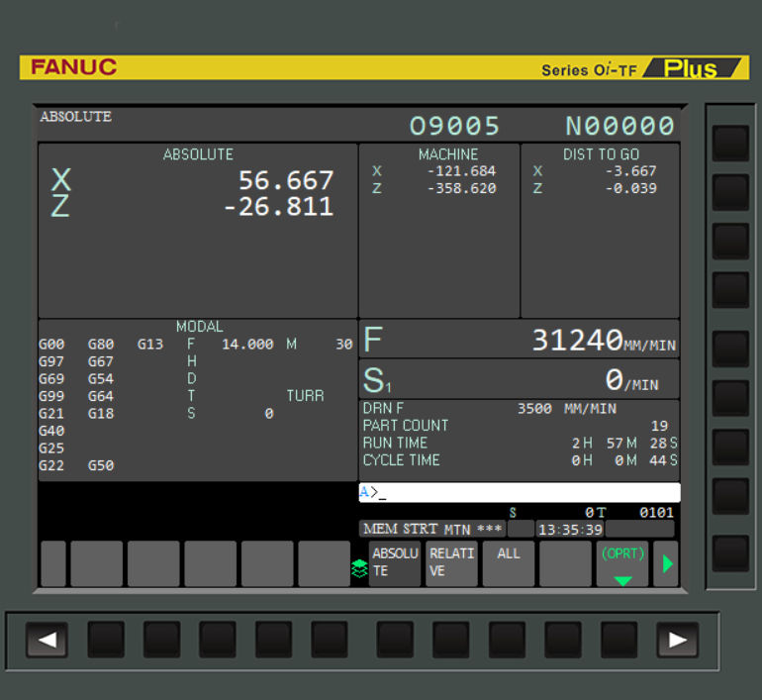Viewport: 762px width, 700px height.
Task: Click the top vertical side key
Action: [730, 144]
